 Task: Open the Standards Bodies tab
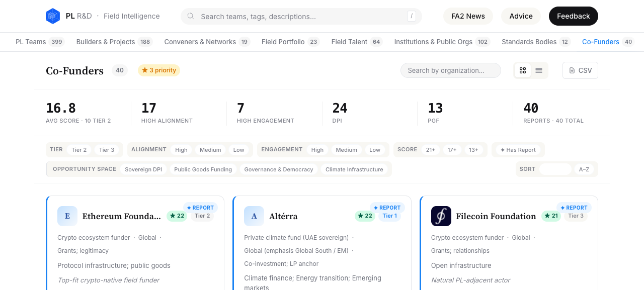click(536, 42)
